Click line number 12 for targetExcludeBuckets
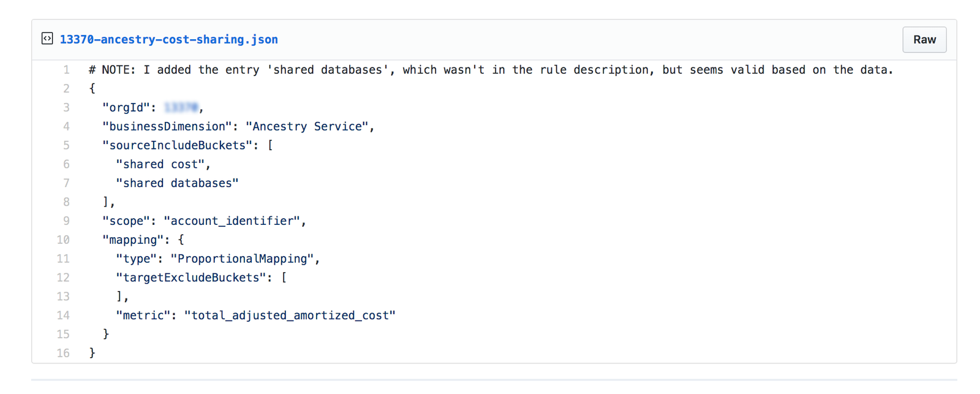980x394 pixels. click(63, 278)
